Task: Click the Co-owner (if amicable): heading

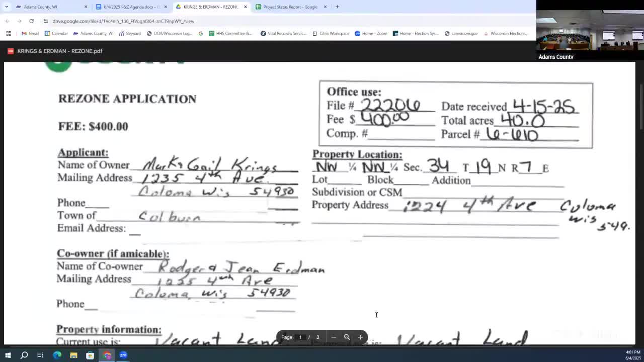Action: pos(113,253)
